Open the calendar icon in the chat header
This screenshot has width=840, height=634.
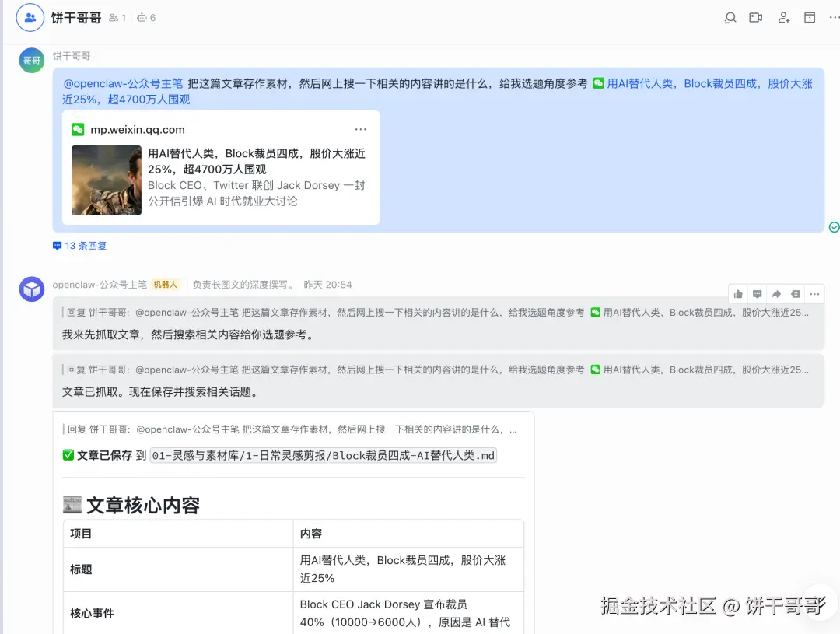(810, 18)
